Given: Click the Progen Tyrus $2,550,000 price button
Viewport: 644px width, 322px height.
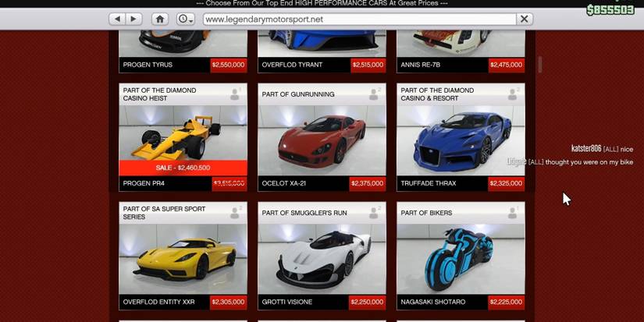Looking at the screenshot, I should [229, 65].
